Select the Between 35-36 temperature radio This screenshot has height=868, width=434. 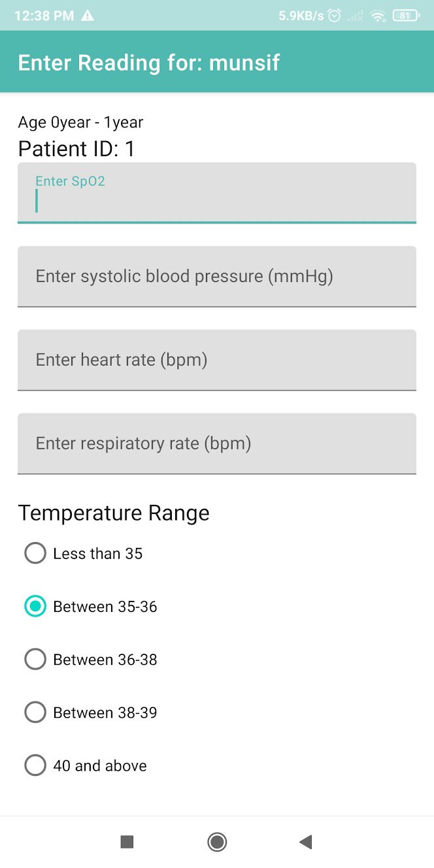click(x=35, y=606)
